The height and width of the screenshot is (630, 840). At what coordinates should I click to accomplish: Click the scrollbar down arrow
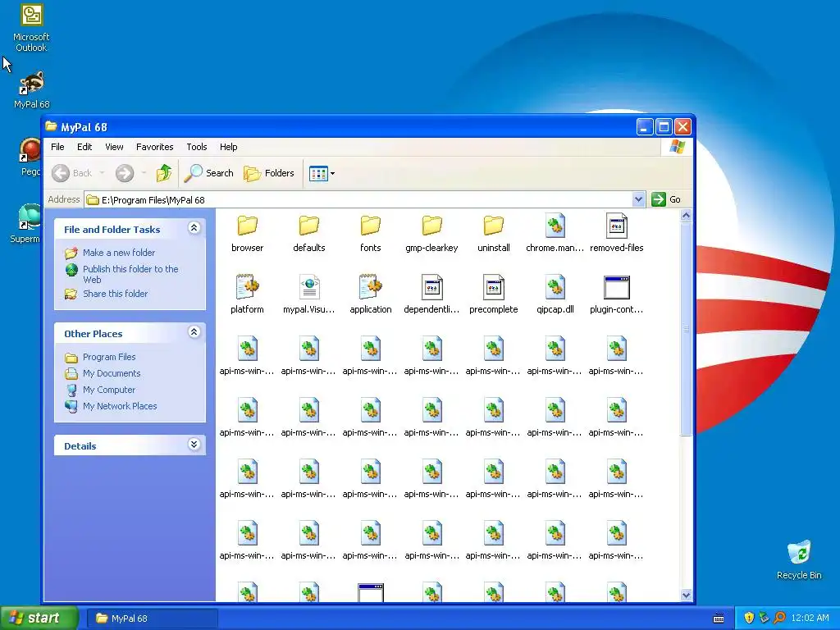pos(686,595)
